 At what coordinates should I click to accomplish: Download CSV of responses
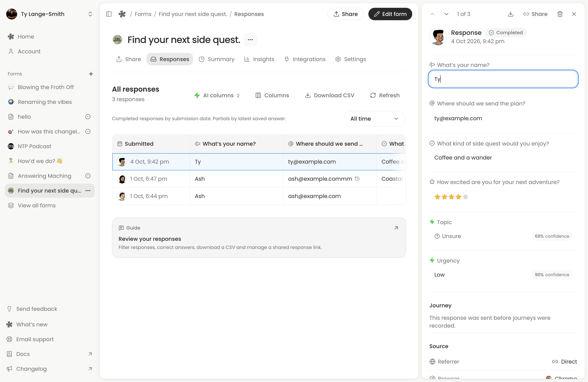tap(330, 95)
